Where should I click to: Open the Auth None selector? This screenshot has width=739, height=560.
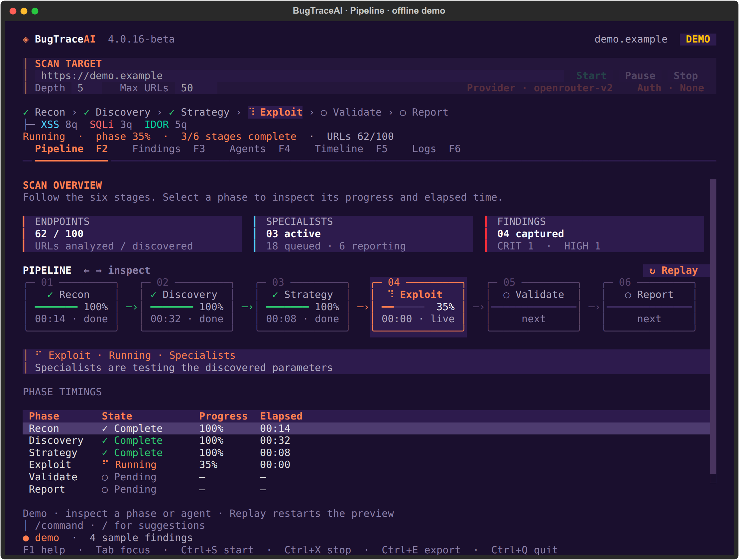[671, 88]
